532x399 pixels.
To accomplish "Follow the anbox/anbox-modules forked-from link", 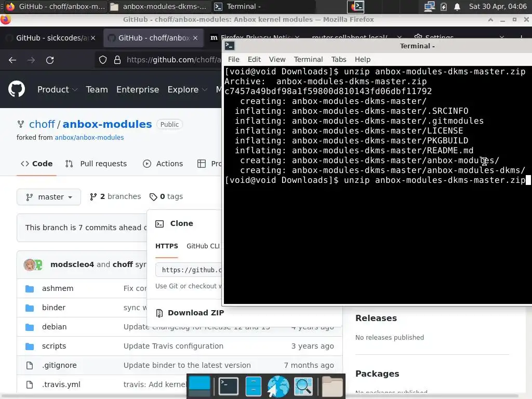I will (x=89, y=137).
